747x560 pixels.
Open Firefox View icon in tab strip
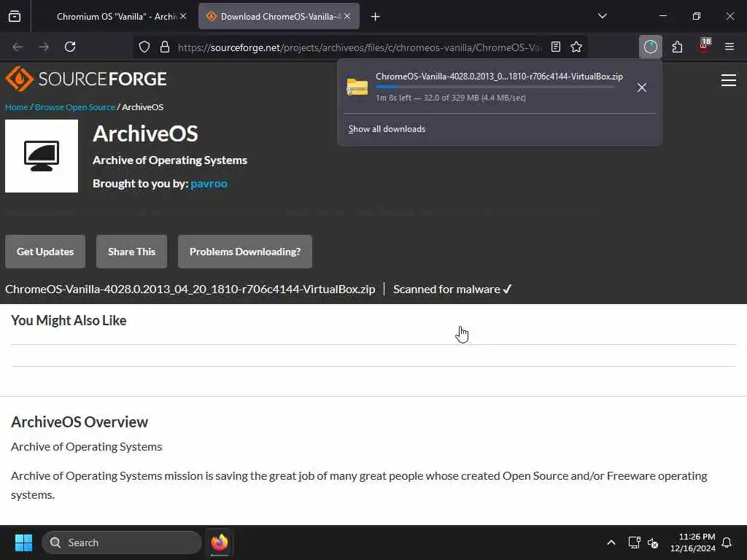pos(15,16)
